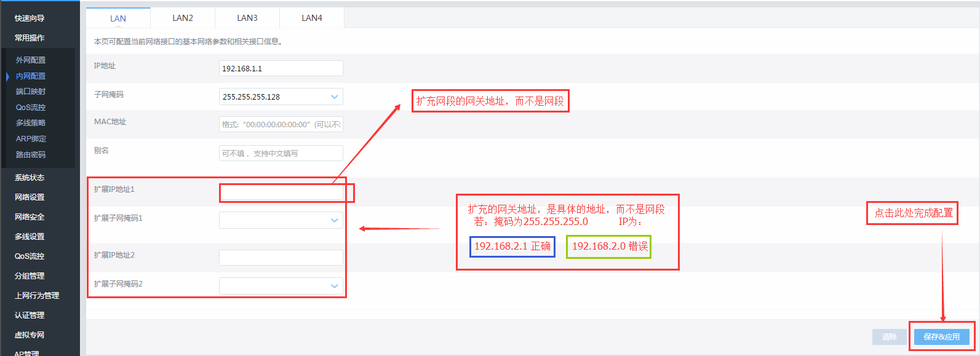Expand the 扩展子网掩码2 dropdown

coord(281,286)
